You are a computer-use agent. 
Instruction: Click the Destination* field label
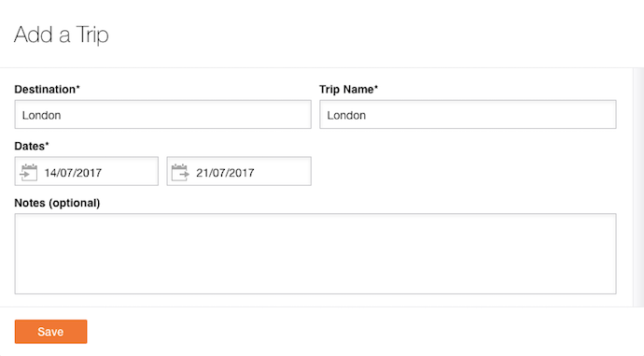pos(48,89)
